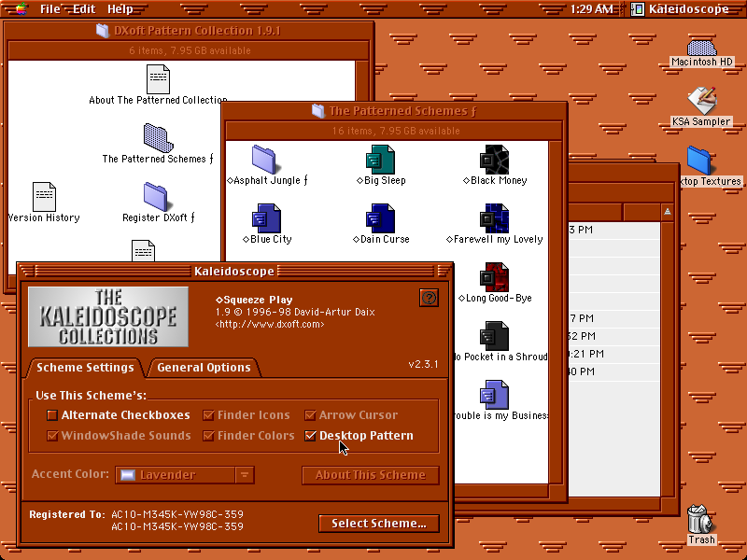This screenshot has width=747, height=560.
Task: Select the Big Sleep scheme icon
Action: point(380,160)
